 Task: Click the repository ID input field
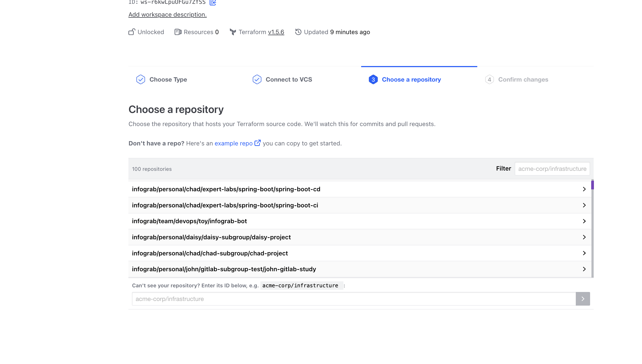354,299
